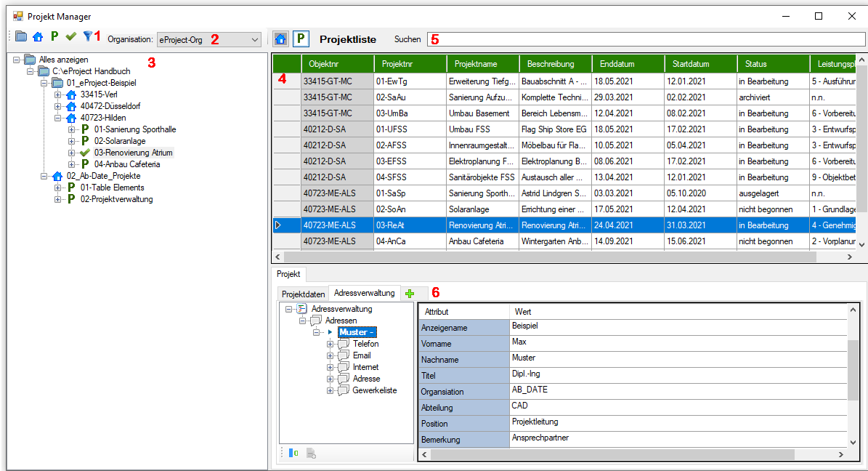Image resolution: width=868 pixels, height=471 pixels.
Task: Click 'archiviert' status cell
Action: [x=773, y=97]
